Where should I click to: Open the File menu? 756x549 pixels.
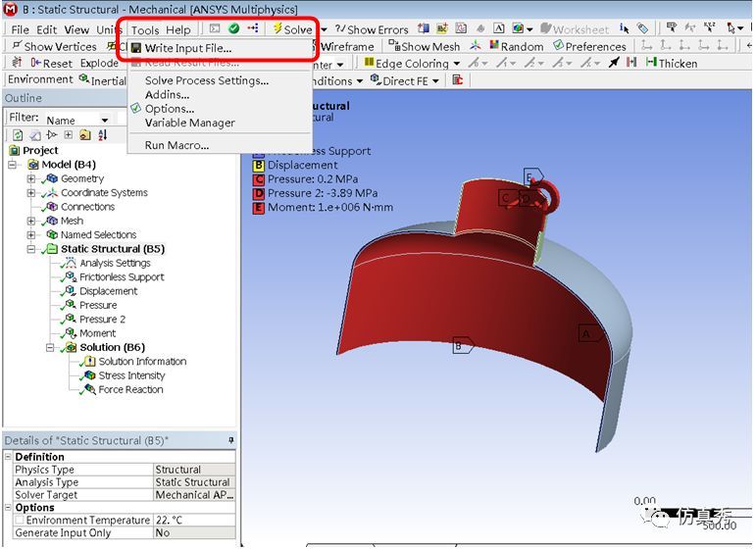tap(20, 29)
